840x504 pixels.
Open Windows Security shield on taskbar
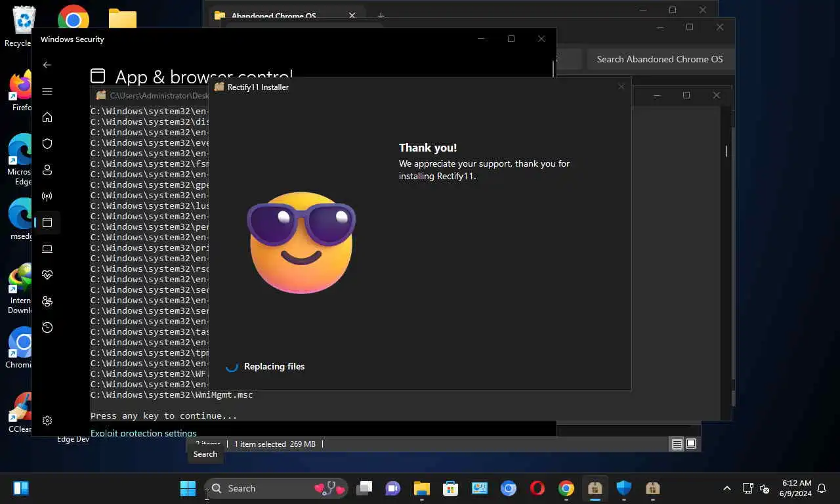pos(623,488)
